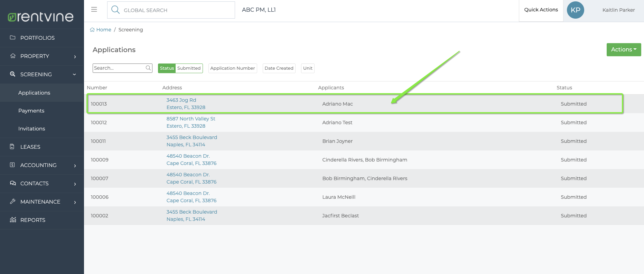Click the Applicants column header
644x274 pixels.
(331, 88)
